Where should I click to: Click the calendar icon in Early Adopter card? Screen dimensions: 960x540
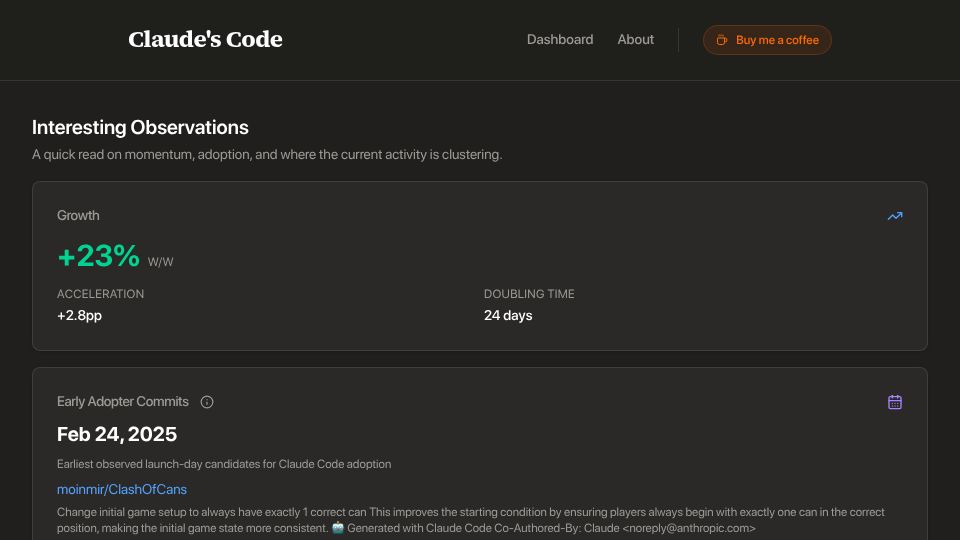coord(894,402)
